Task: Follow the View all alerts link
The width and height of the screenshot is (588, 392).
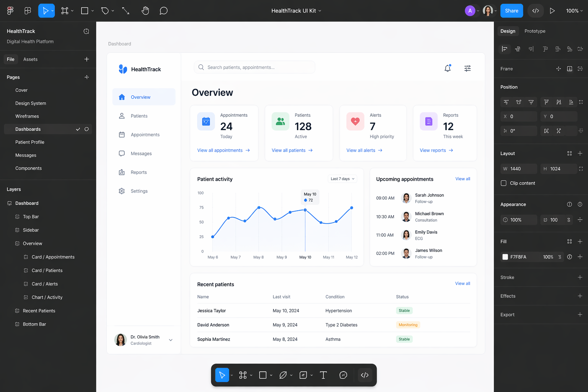Action: (x=364, y=150)
